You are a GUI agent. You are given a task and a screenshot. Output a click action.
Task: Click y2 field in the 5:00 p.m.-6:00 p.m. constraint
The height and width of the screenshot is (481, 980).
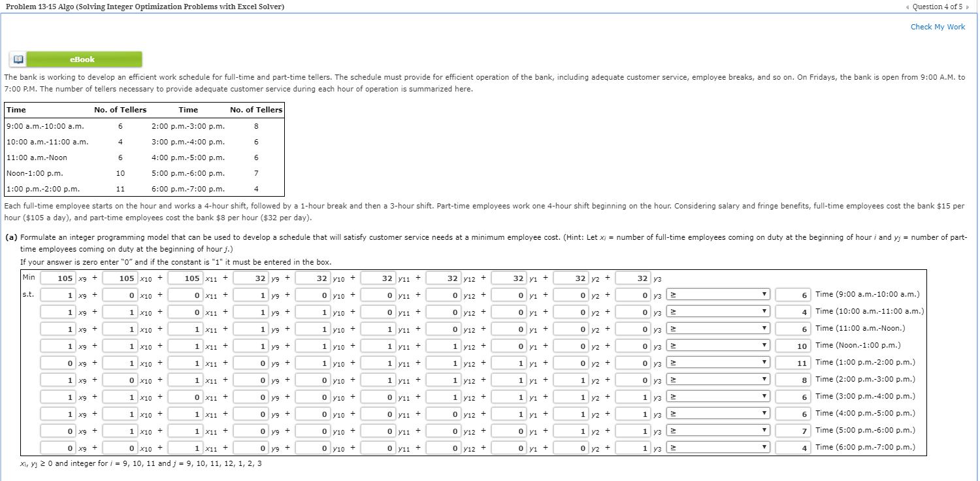(x=571, y=431)
